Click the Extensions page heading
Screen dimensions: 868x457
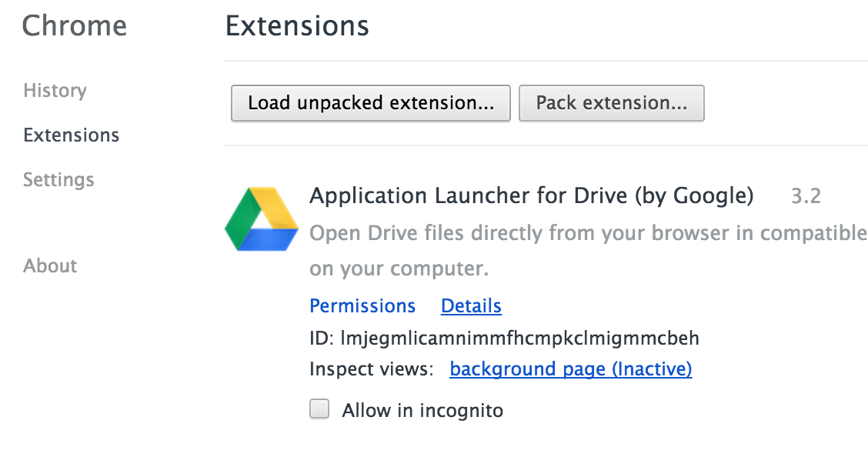pyautogui.click(x=297, y=26)
